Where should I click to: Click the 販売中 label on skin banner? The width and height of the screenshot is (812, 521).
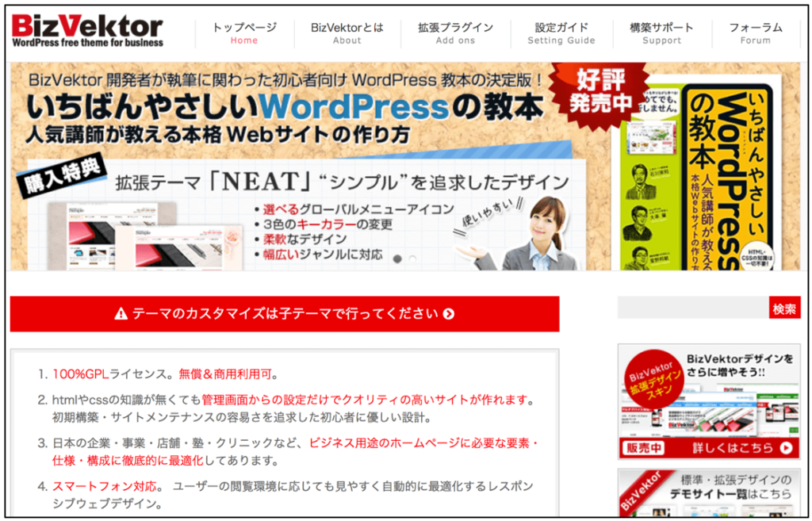[x=645, y=448]
